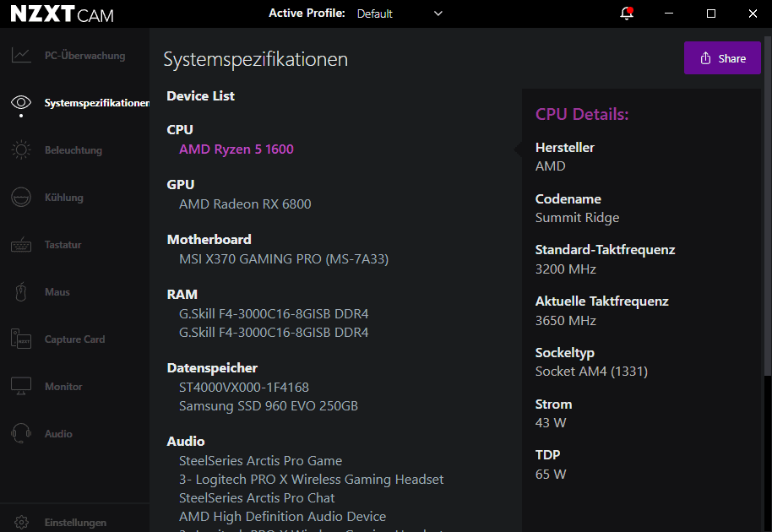Select Samsung SSD 960 EVO 250GB
The width and height of the screenshot is (772, 532).
[269, 406]
